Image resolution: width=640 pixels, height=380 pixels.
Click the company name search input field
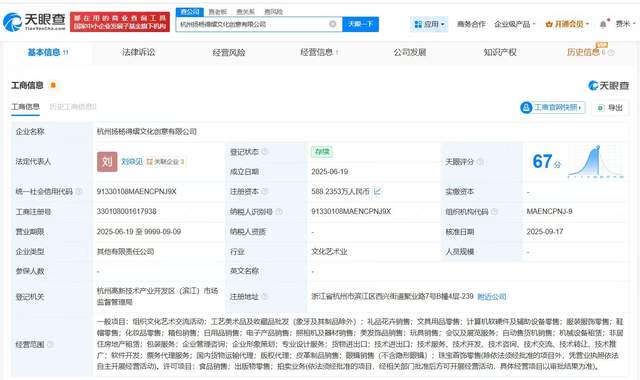tap(253, 24)
